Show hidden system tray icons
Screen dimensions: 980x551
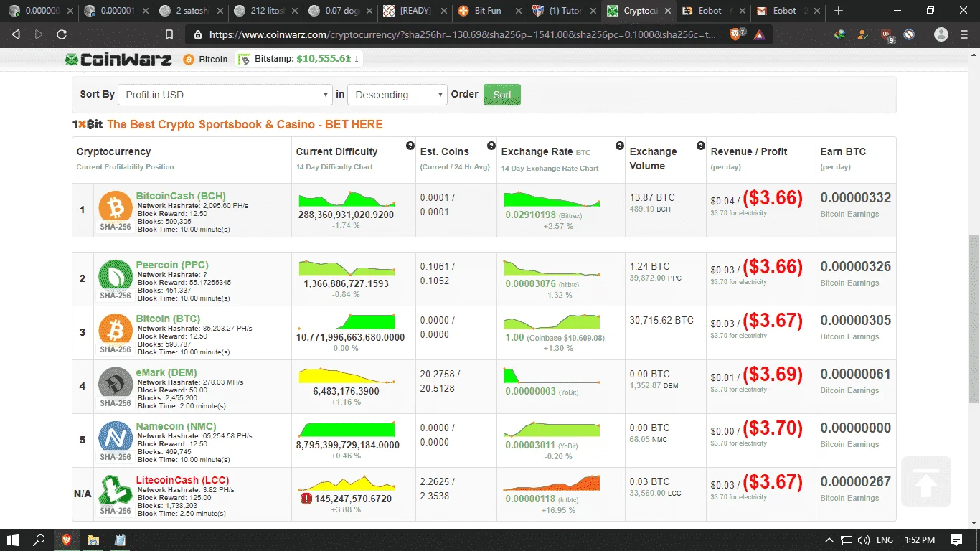pyautogui.click(x=829, y=540)
